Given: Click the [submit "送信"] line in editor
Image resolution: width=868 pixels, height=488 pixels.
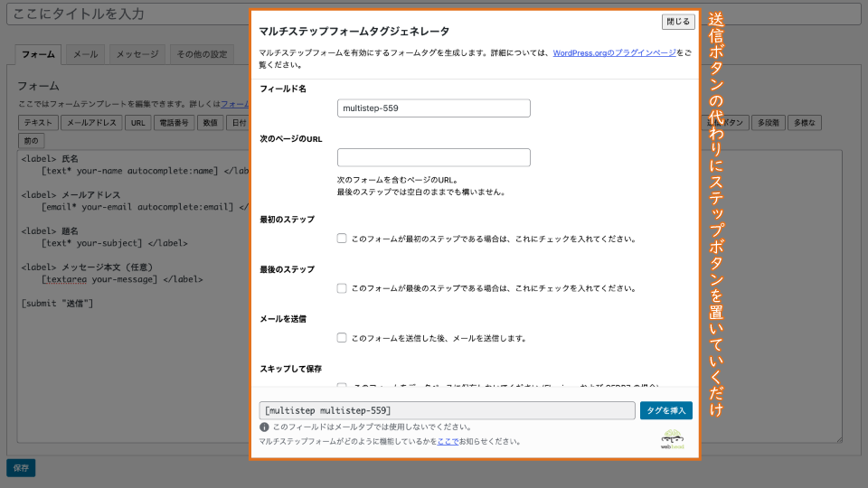Looking at the screenshot, I should [x=57, y=304].
